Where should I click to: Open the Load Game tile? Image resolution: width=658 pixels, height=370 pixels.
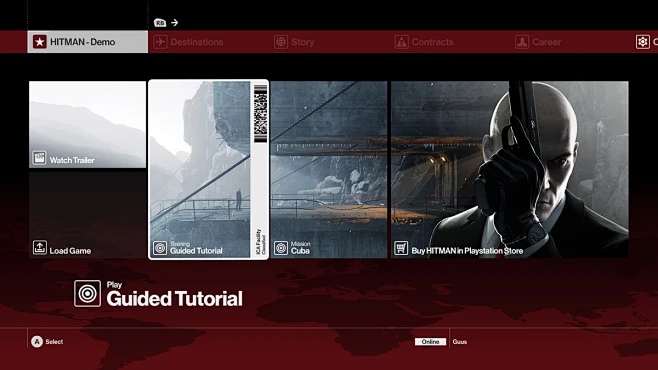(x=87, y=215)
